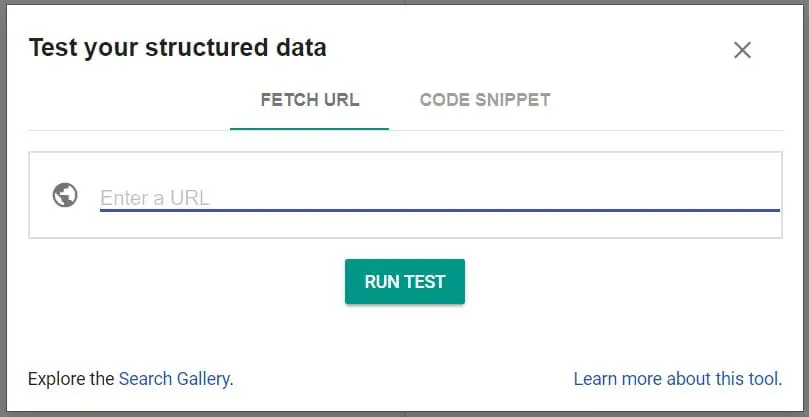Image resolution: width=809 pixels, height=417 pixels.
Task: Visit the Search Gallery hyperlink at bottom left
Action: point(174,379)
